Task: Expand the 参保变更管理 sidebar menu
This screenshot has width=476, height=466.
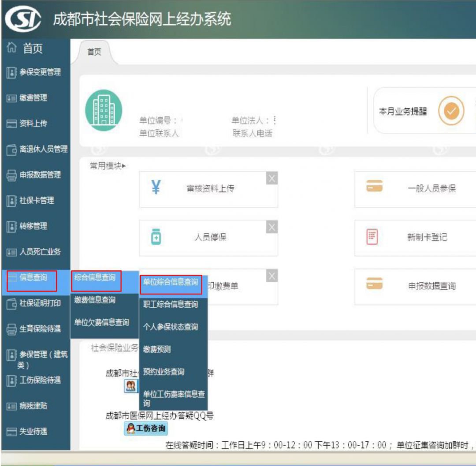Action: coord(35,72)
